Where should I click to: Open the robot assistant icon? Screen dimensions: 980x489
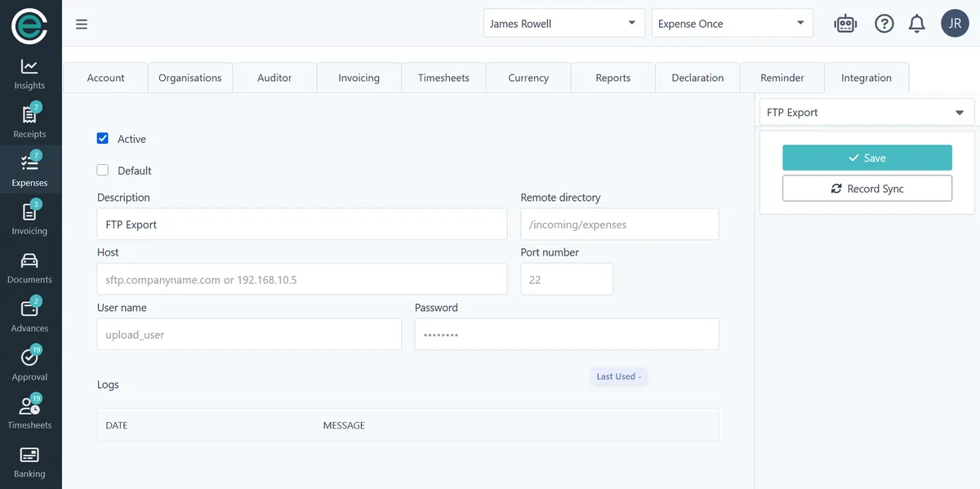tap(845, 24)
